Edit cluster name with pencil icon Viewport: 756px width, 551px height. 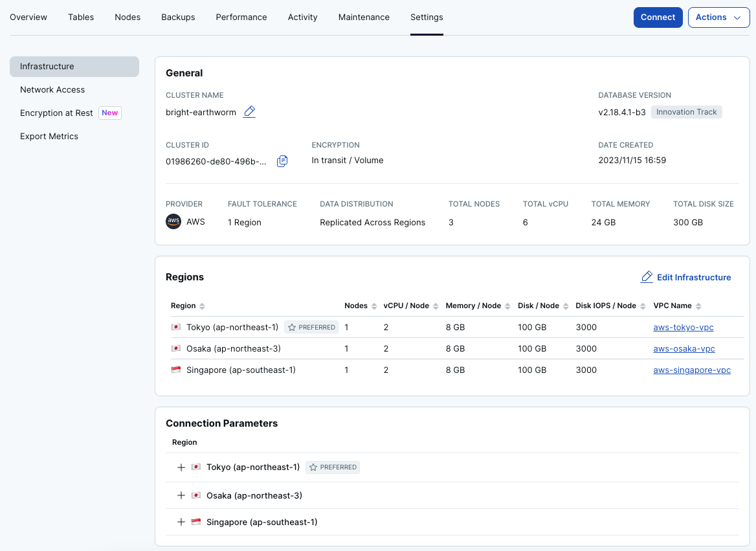249,112
